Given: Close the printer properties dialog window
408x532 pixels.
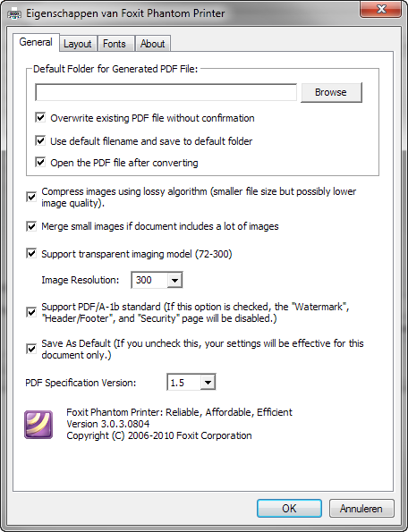Looking at the screenshot, I should click(381, 9).
